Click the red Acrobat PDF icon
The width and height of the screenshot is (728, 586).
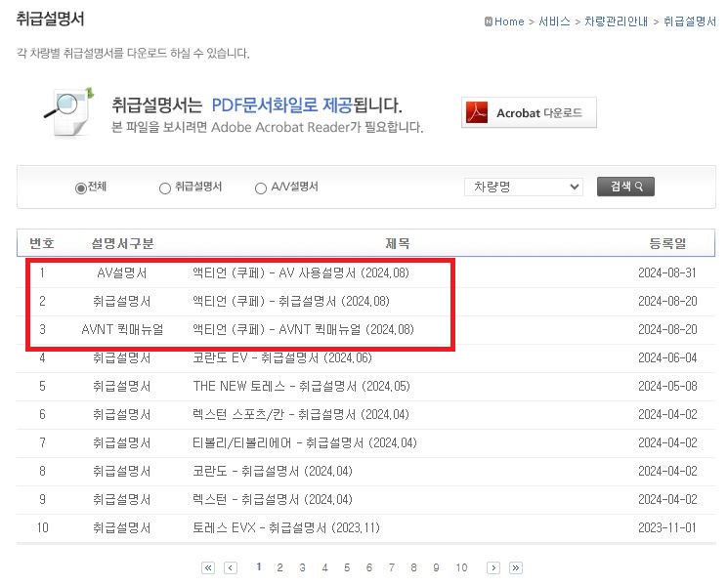[477, 112]
